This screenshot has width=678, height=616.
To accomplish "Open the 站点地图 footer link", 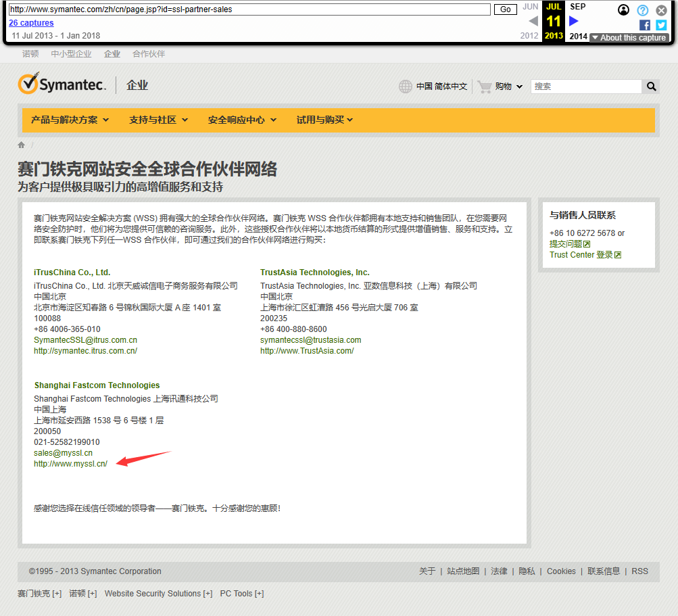I will [x=463, y=571].
